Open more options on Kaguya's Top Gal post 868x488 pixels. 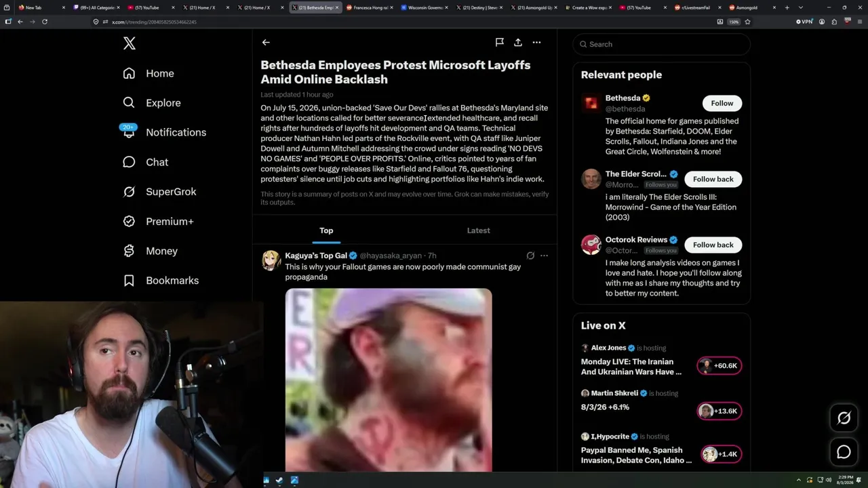[544, 256]
